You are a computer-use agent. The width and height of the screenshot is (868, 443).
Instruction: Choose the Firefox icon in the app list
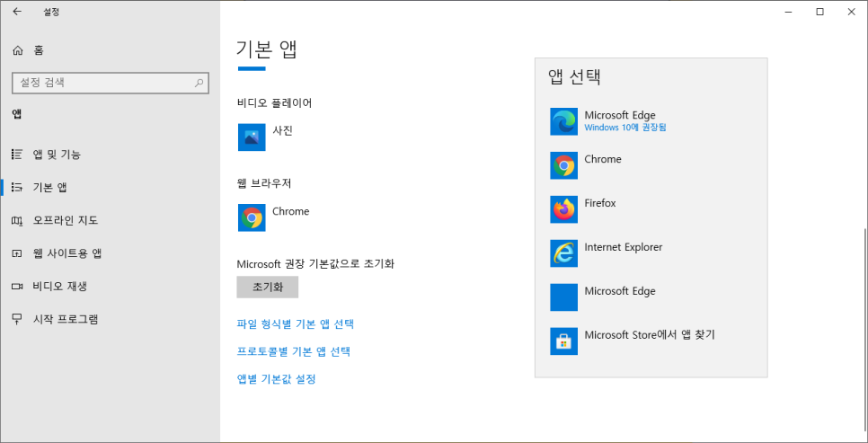564,209
